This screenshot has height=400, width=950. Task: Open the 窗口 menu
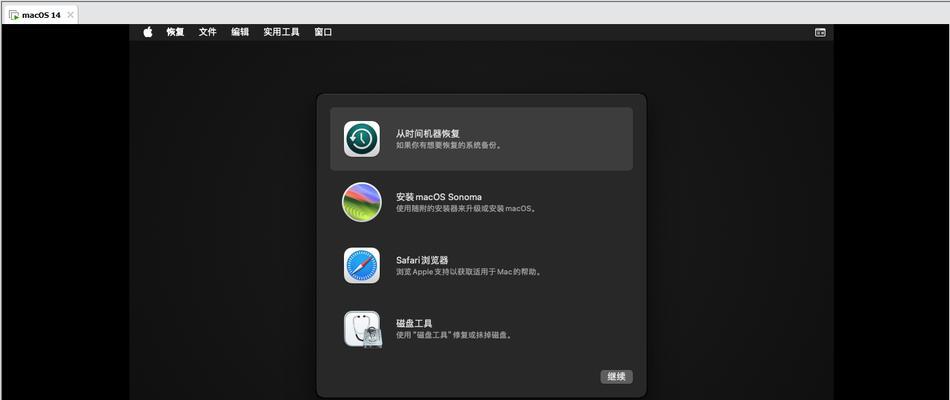tap(323, 32)
